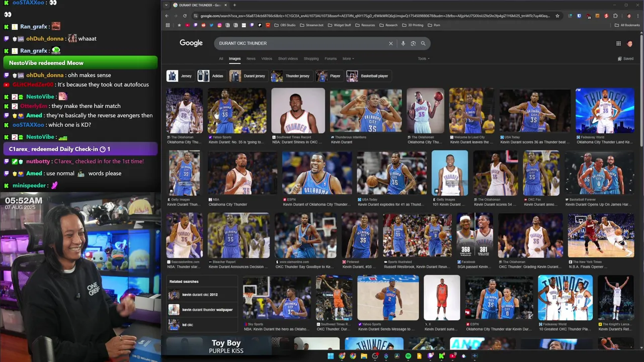The image size is (644, 362).
Task: Open the first Chrome icon in the taskbar
Action: tap(342, 356)
